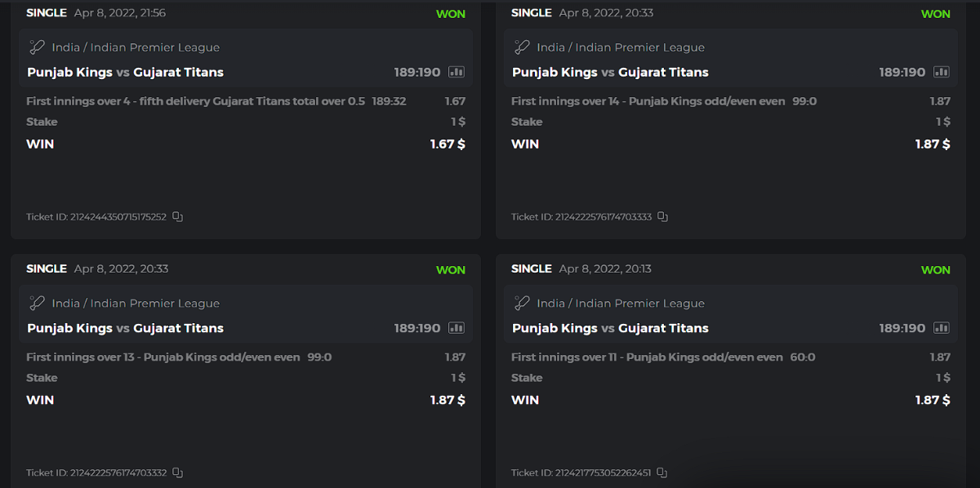Open Indian Premier League link in over 14 bet
This screenshot has height=488, width=980.
point(640,47)
